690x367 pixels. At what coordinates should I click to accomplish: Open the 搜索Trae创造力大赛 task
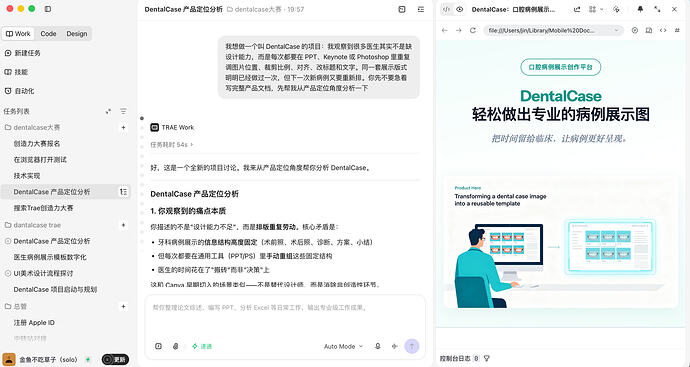click(43, 208)
